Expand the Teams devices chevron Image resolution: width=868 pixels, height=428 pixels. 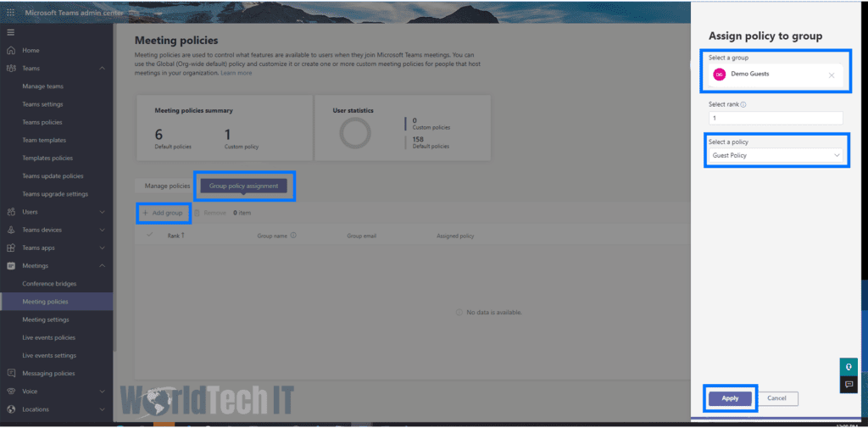(x=102, y=230)
